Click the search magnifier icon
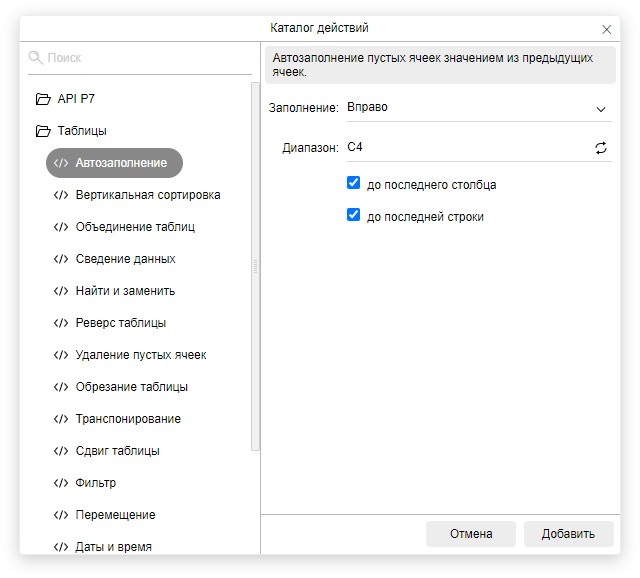The width and height of the screenshot is (640, 578). [x=36, y=58]
